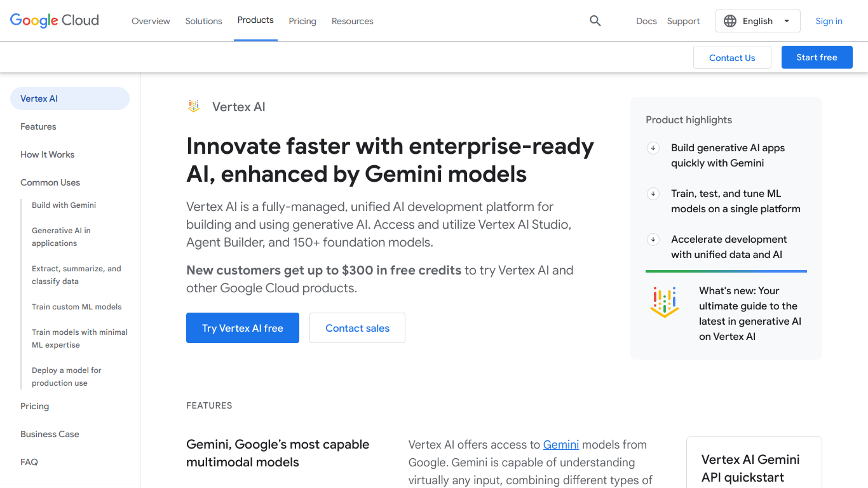Click the Start free button

pos(817,57)
